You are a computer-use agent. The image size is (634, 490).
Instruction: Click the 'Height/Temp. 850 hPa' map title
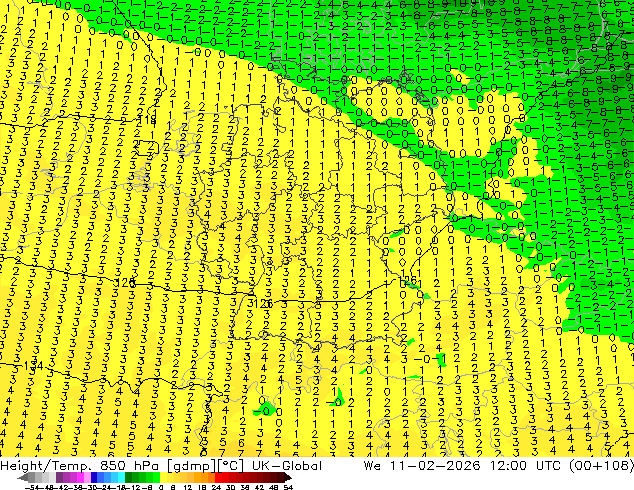click(x=80, y=466)
